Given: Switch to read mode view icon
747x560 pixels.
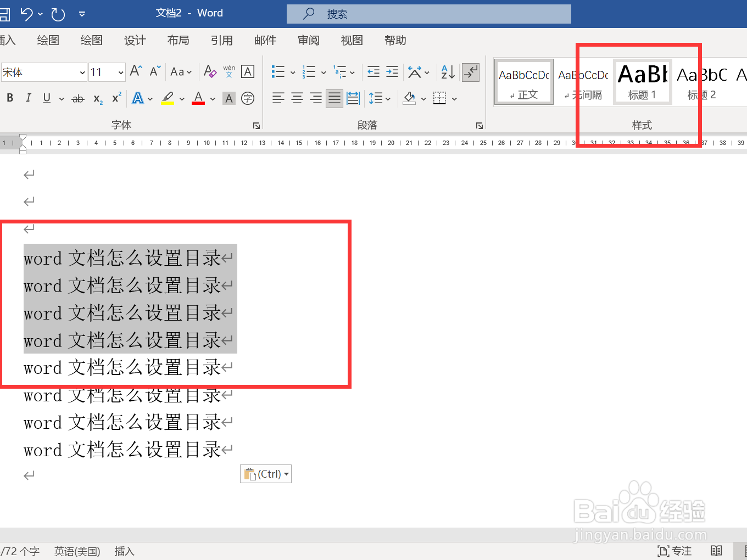Looking at the screenshot, I should 716,551.
